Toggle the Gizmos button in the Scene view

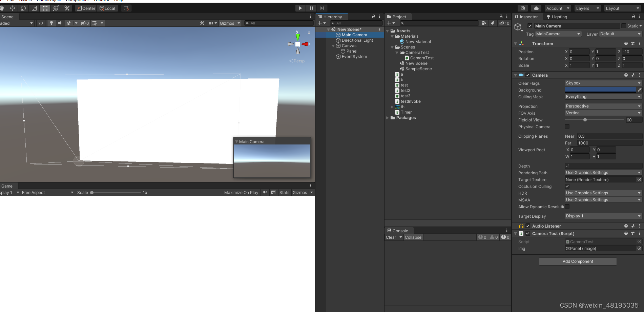tap(227, 23)
